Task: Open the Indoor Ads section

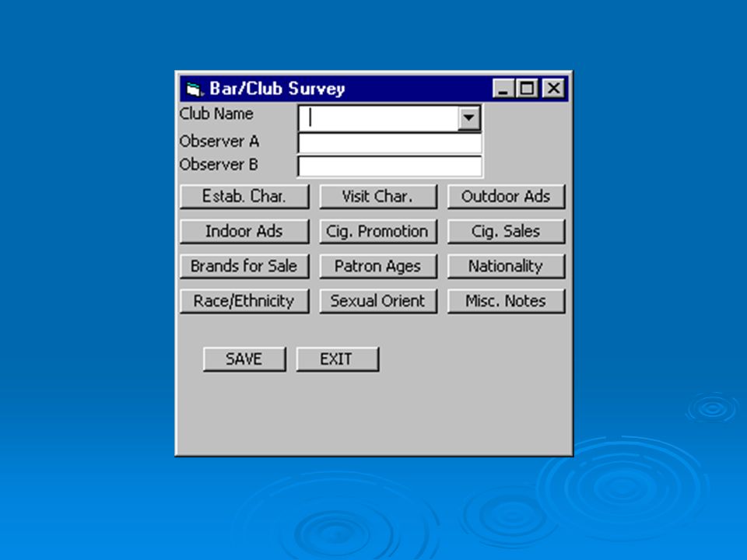Action: click(x=244, y=232)
